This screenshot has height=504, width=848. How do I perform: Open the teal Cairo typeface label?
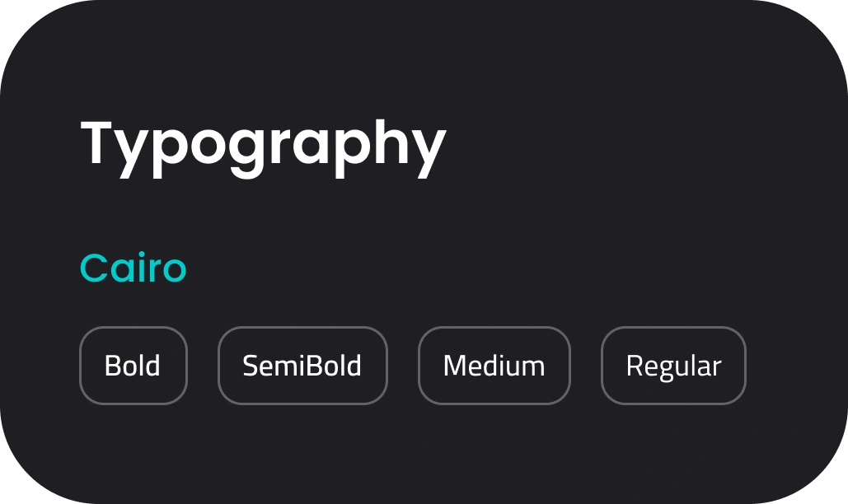133,268
